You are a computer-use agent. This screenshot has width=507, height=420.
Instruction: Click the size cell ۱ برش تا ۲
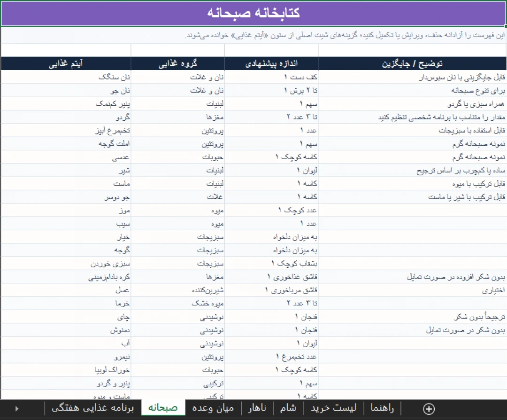[272, 91]
